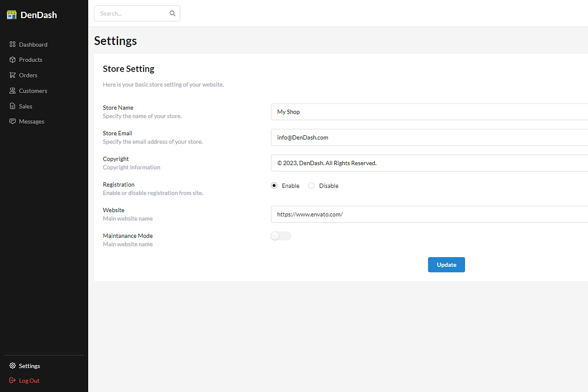Click the Log Out link text
The width and height of the screenshot is (588, 392).
coord(29,381)
